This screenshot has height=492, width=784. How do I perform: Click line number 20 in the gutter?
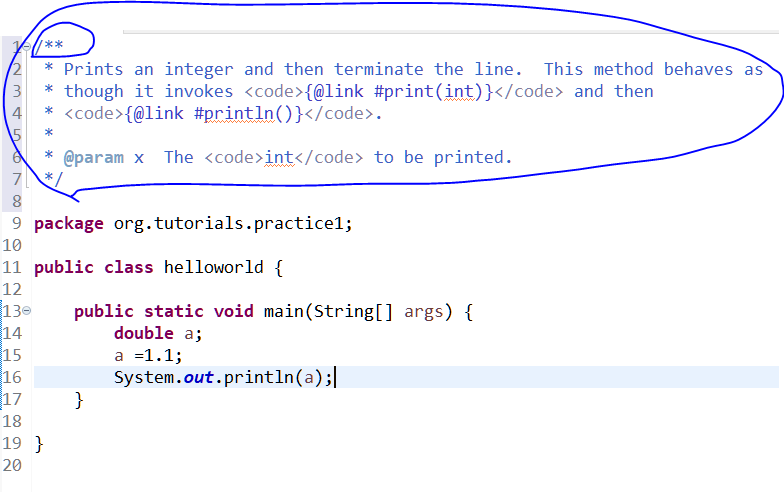point(12,466)
